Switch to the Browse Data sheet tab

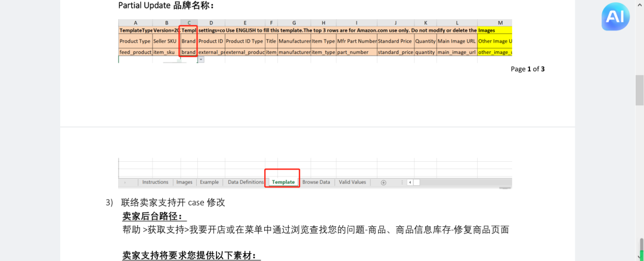[x=316, y=182]
